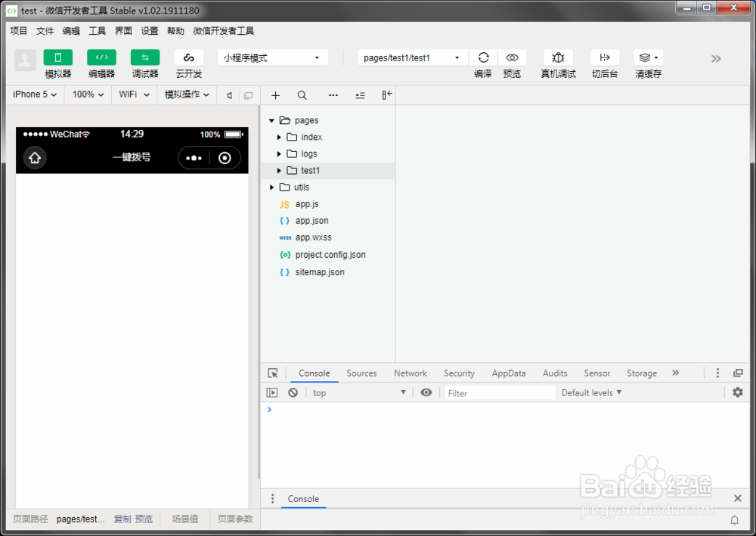Switch to the Security tab
756x536 pixels.
pos(459,373)
